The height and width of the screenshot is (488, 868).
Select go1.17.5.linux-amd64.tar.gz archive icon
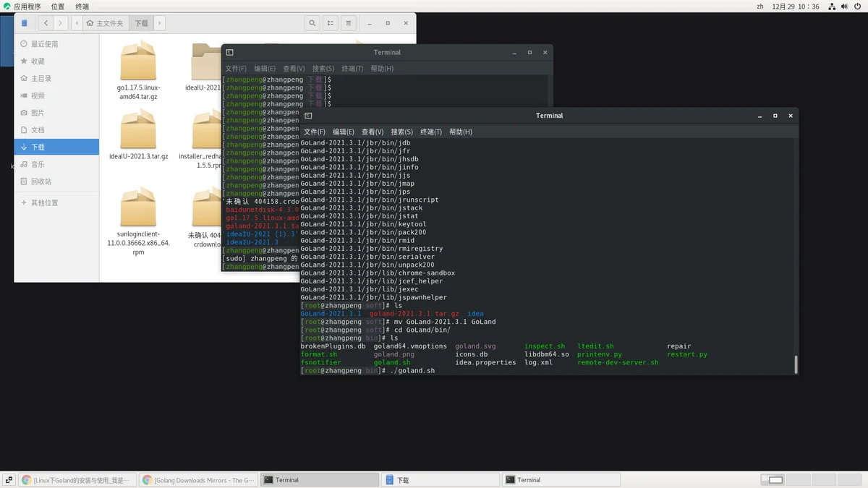coord(138,60)
